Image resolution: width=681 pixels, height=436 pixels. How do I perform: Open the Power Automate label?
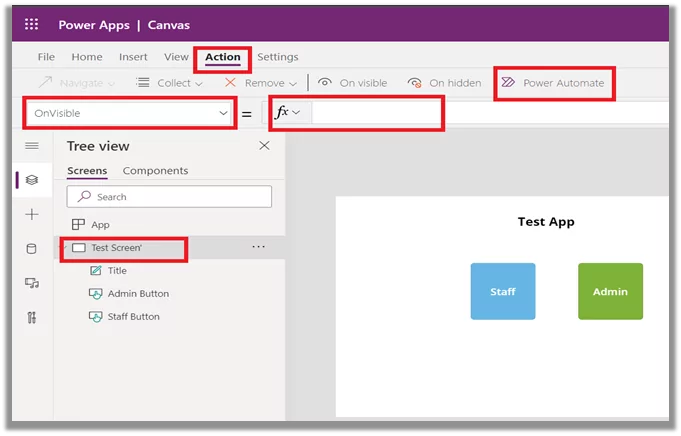coord(563,83)
